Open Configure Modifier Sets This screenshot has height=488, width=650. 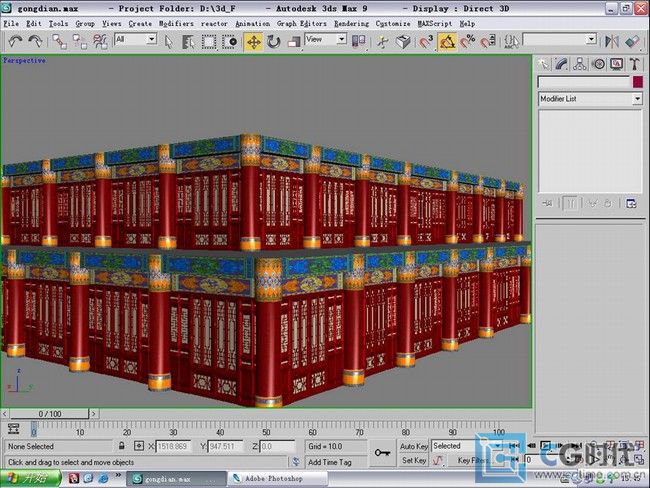(x=631, y=204)
